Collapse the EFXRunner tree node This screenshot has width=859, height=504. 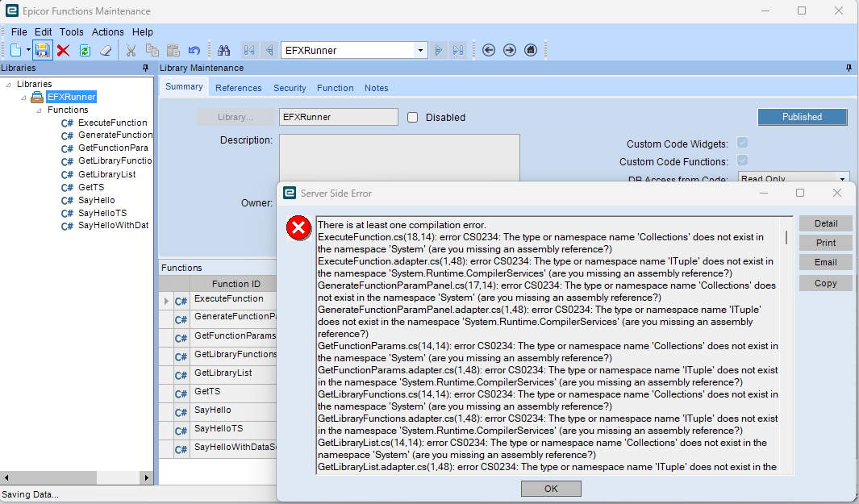23,98
